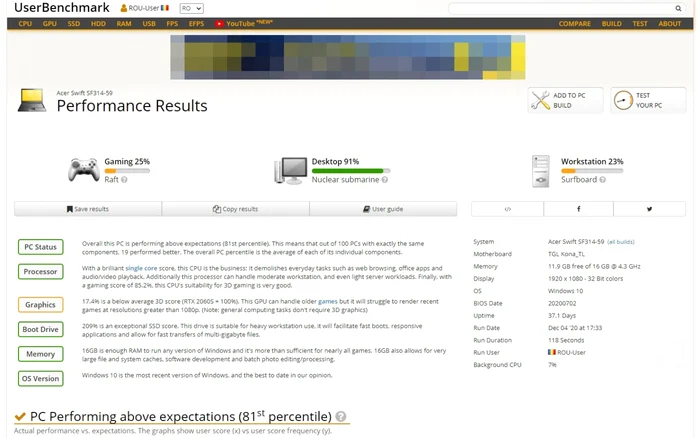Click the Memory button
The height and width of the screenshot is (438, 700).
point(41,354)
